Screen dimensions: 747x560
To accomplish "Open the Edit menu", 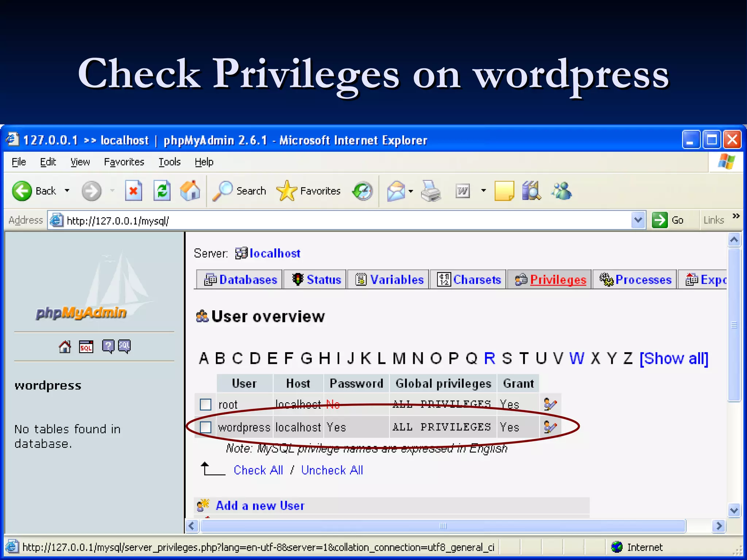I will pyautogui.click(x=48, y=162).
